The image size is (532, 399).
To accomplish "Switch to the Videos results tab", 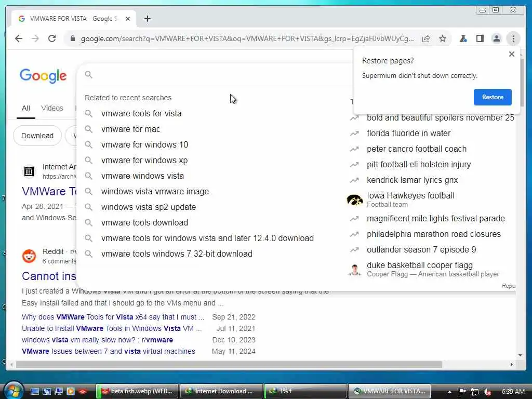I will pos(52,108).
